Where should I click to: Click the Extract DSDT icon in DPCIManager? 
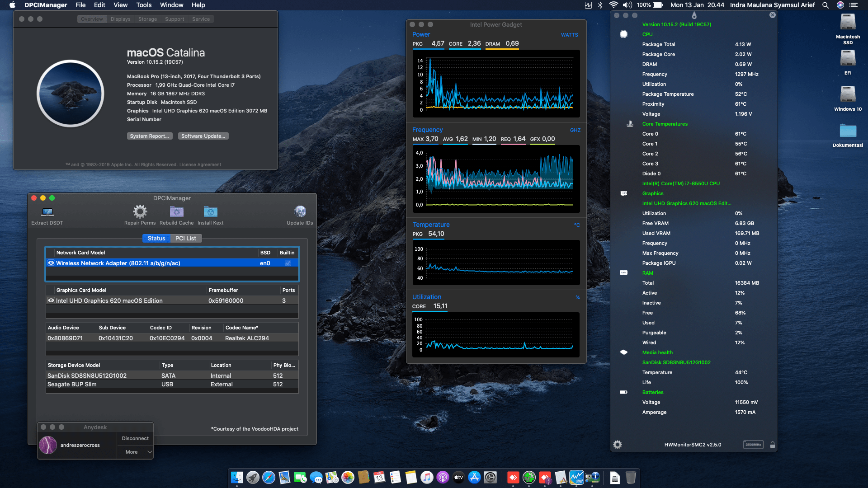click(x=47, y=212)
